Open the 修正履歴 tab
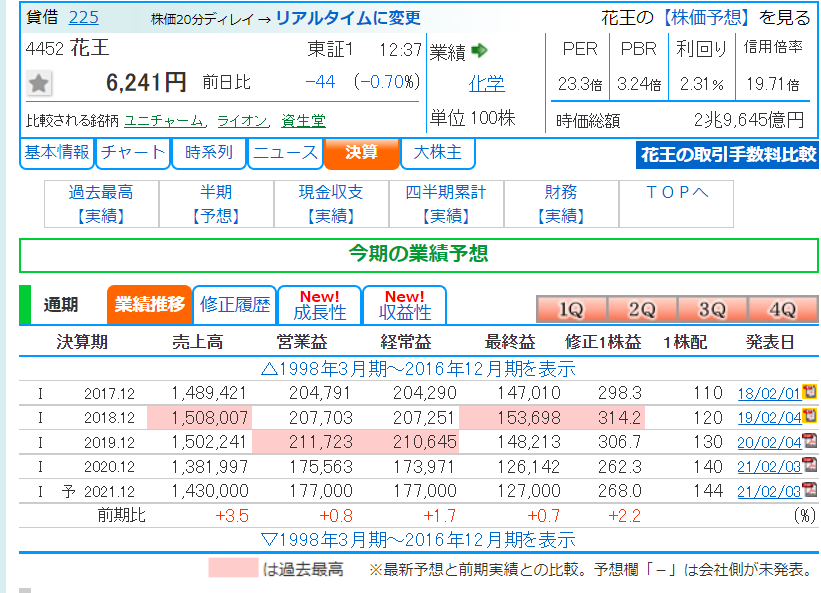The image size is (821, 593). pos(235,305)
